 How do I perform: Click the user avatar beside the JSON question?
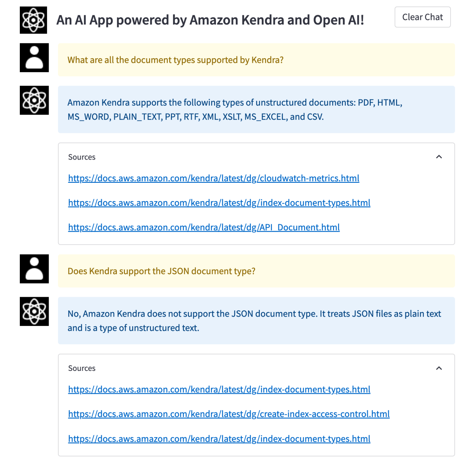click(34, 269)
